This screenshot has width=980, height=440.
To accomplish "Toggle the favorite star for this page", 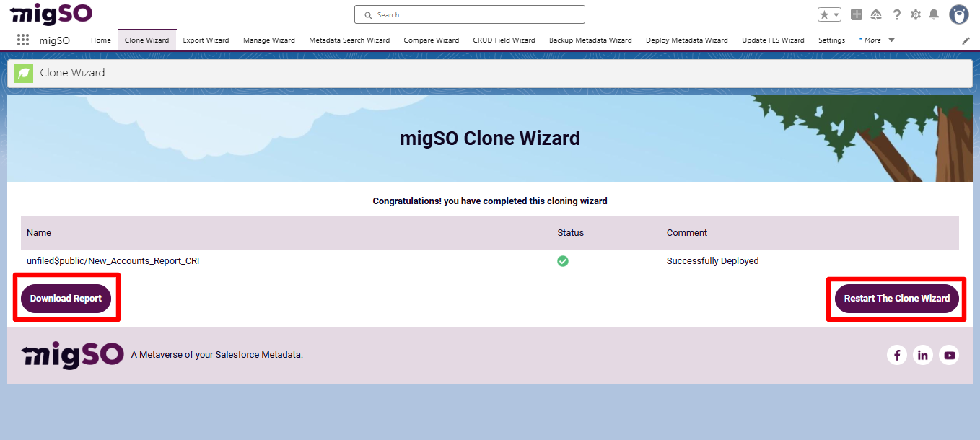I will coord(823,14).
